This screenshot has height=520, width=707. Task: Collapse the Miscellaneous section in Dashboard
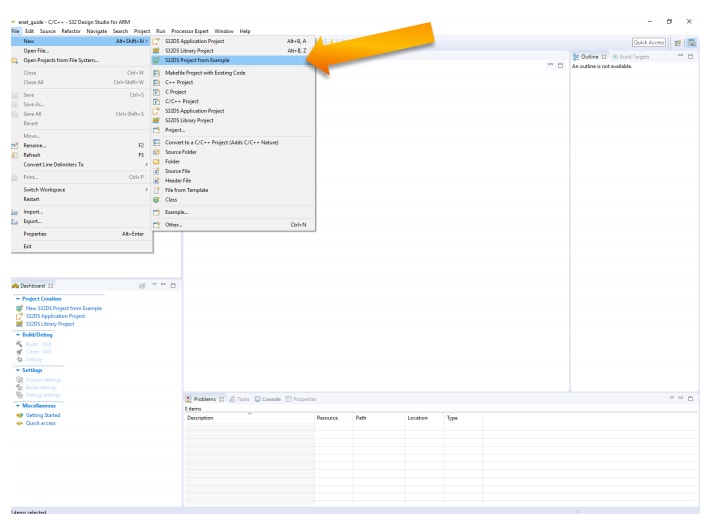pyautogui.click(x=15, y=406)
